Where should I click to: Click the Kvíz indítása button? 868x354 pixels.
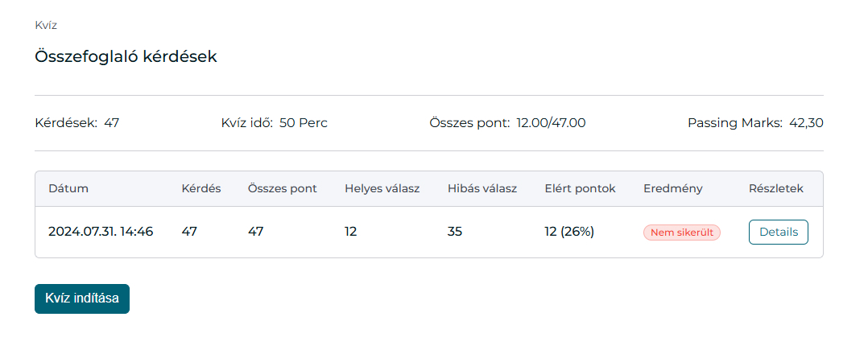pos(82,298)
